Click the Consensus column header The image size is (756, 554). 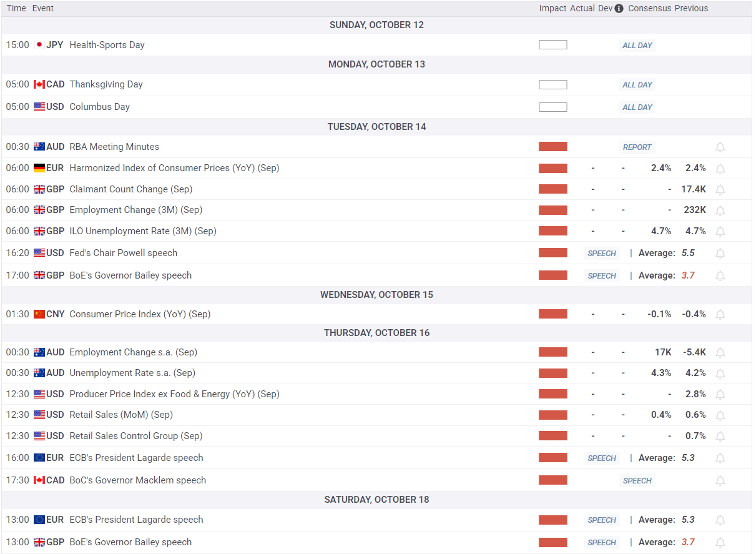[649, 9]
